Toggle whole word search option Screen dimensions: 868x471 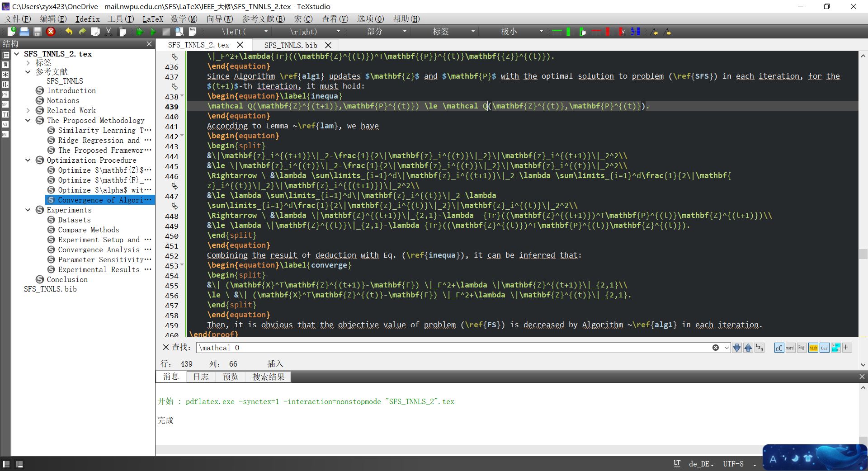(790, 348)
